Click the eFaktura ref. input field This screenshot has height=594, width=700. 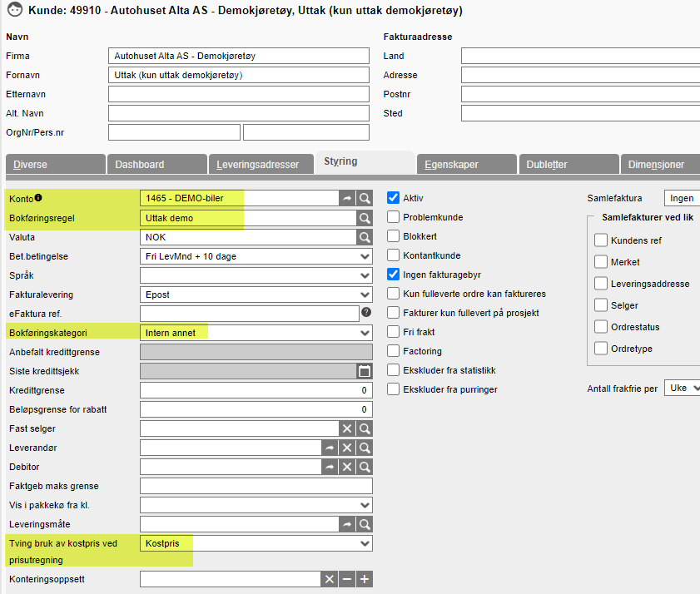click(x=250, y=314)
